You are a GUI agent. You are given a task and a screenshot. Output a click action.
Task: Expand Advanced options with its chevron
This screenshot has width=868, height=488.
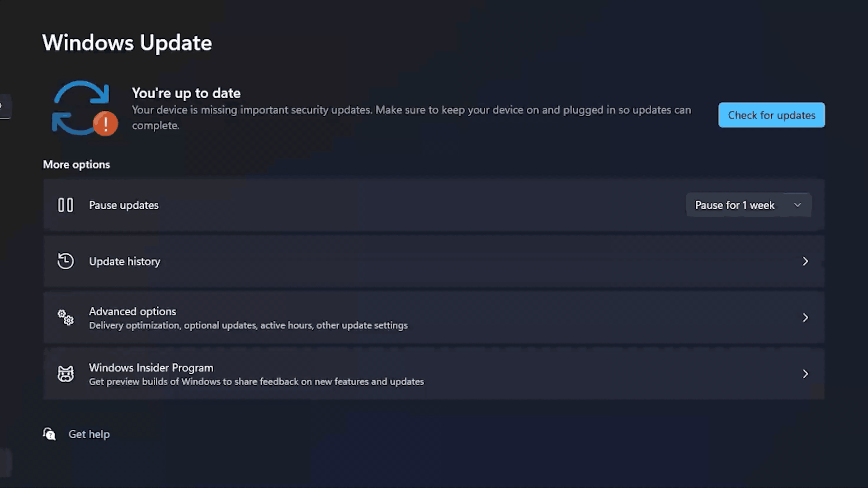(805, 318)
